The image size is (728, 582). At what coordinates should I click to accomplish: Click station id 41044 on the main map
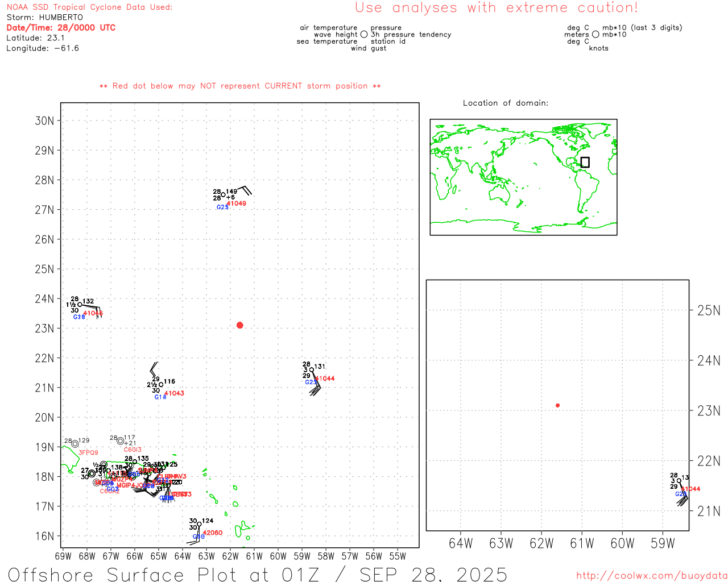pyautogui.click(x=325, y=379)
